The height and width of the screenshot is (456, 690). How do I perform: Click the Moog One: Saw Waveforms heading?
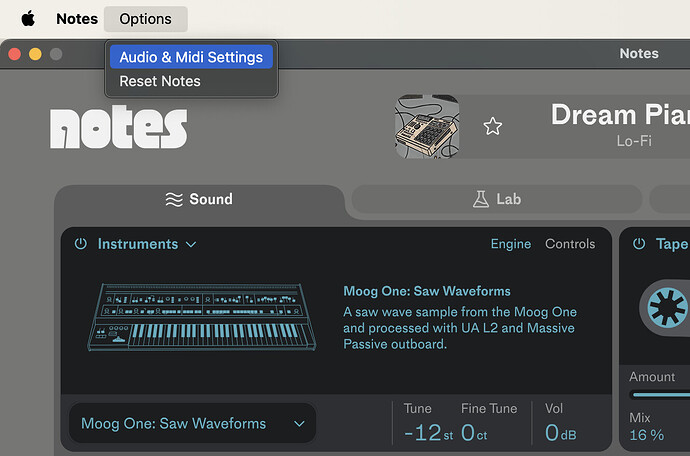coord(427,291)
